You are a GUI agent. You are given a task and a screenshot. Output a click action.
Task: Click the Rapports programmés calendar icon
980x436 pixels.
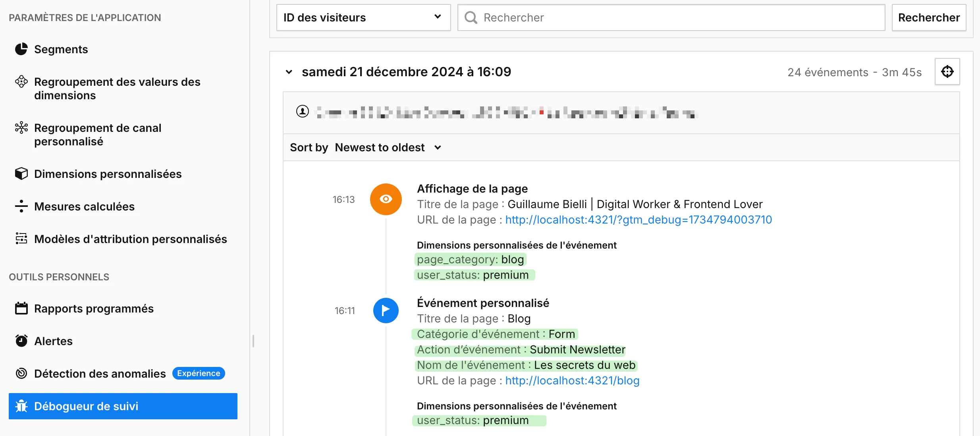(21, 308)
